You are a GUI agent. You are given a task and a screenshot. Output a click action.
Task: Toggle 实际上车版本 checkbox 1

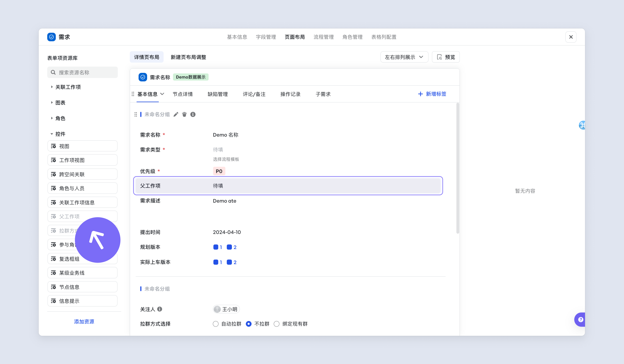[x=216, y=262]
